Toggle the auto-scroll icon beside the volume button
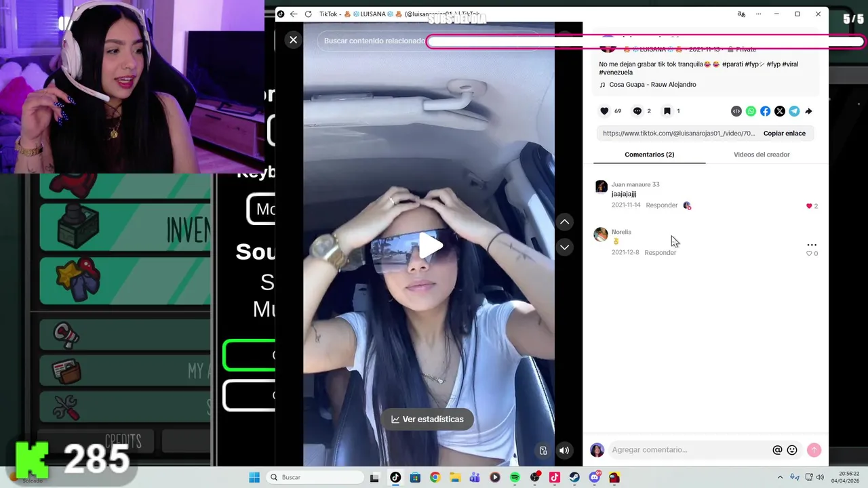Viewport: 868px width, 488px height. 543,450
